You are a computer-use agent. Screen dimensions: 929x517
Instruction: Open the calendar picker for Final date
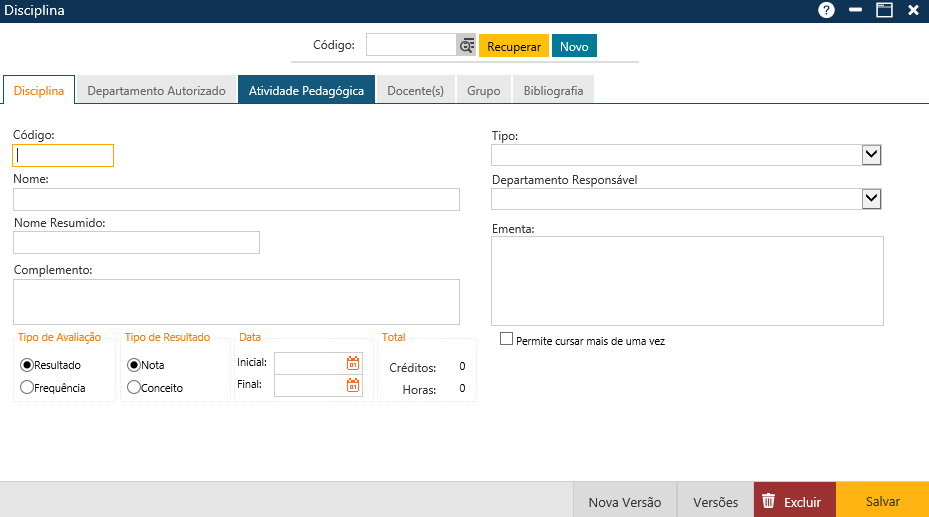pyautogui.click(x=353, y=385)
